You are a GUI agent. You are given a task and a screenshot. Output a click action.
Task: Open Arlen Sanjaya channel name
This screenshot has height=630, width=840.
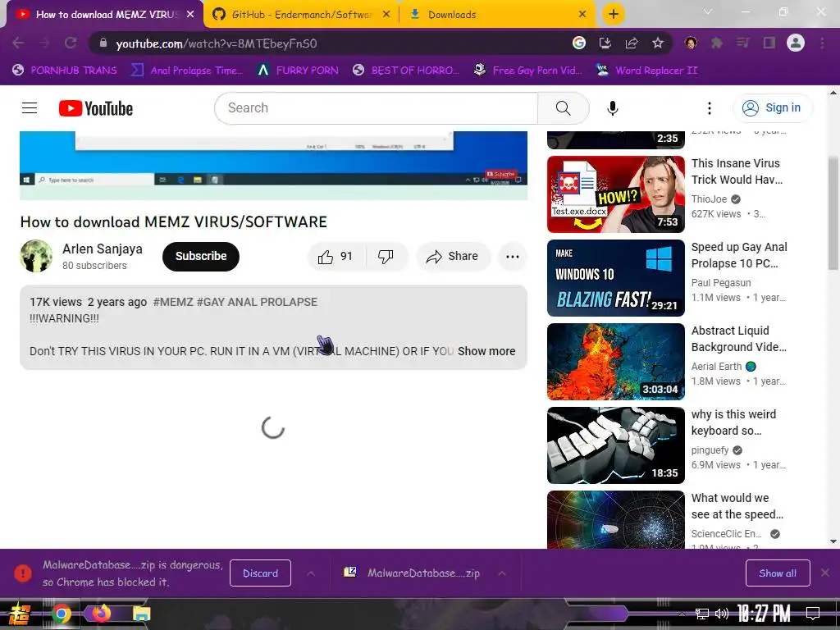(103, 249)
